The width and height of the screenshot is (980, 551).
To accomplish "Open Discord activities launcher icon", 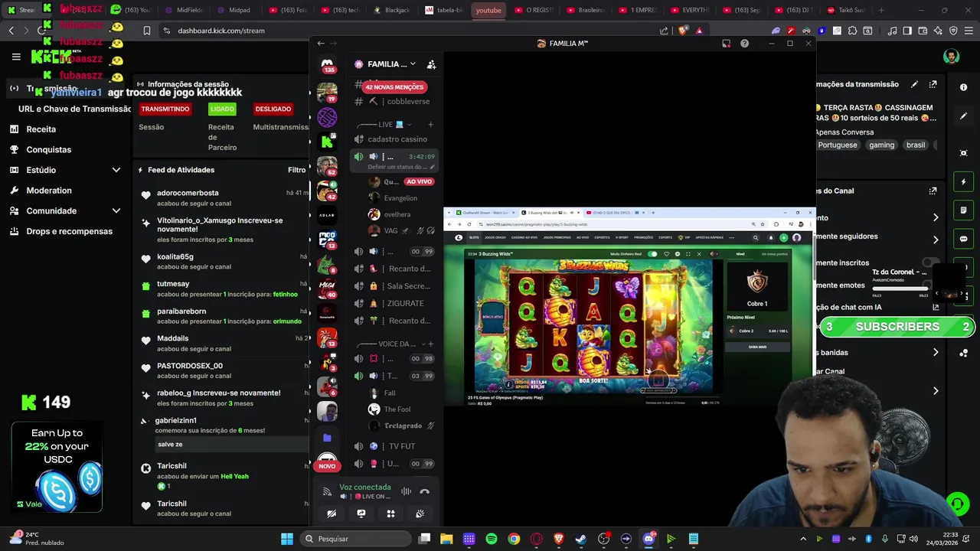I will [x=390, y=514].
